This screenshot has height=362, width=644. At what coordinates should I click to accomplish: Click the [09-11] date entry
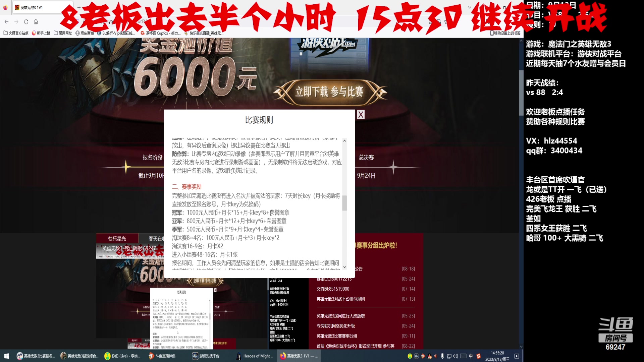(408, 336)
